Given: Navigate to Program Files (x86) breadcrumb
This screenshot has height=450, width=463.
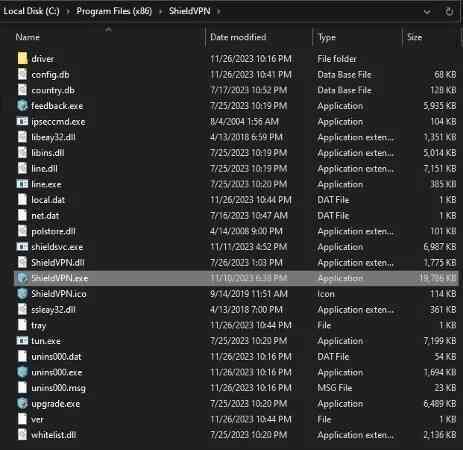Looking at the screenshot, I should [x=114, y=11].
